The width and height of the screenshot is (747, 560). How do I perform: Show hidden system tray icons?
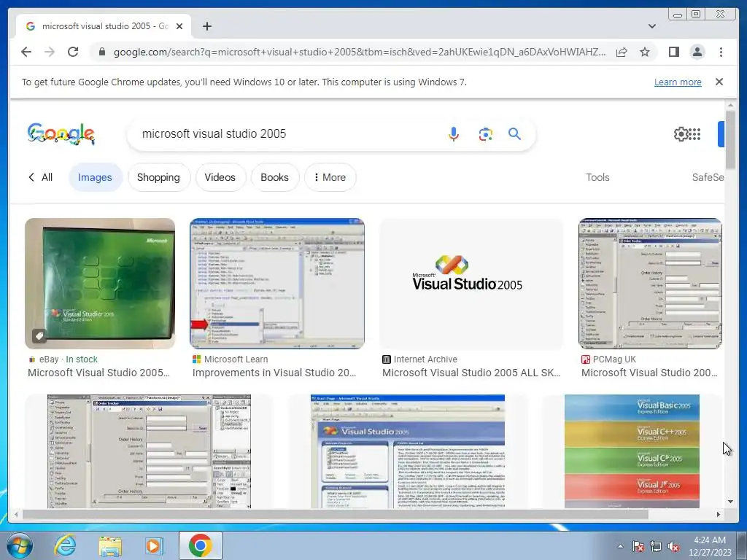click(x=620, y=546)
